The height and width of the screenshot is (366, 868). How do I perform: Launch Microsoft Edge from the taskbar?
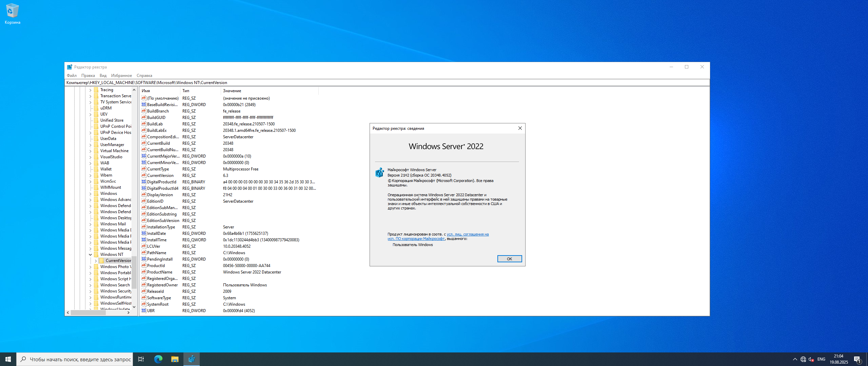click(x=158, y=359)
